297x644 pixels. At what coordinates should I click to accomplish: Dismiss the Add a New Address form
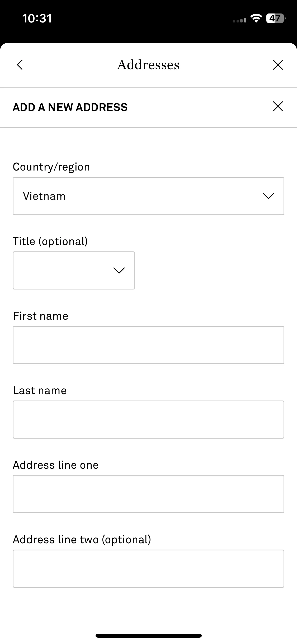click(x=278, y=106)
